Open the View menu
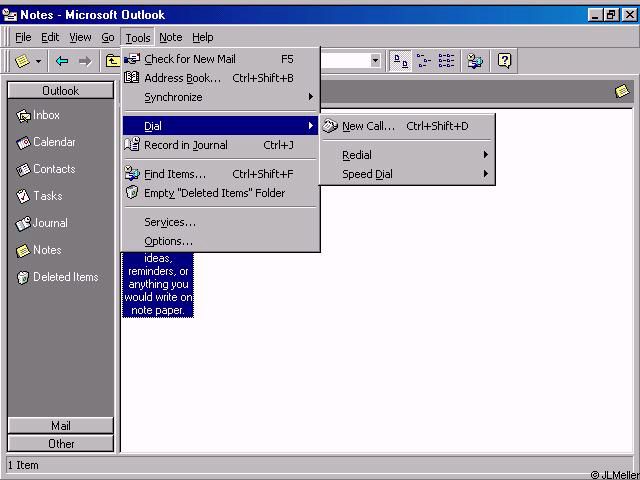This screenshot has height=480, width=640. tap(80, 37)
